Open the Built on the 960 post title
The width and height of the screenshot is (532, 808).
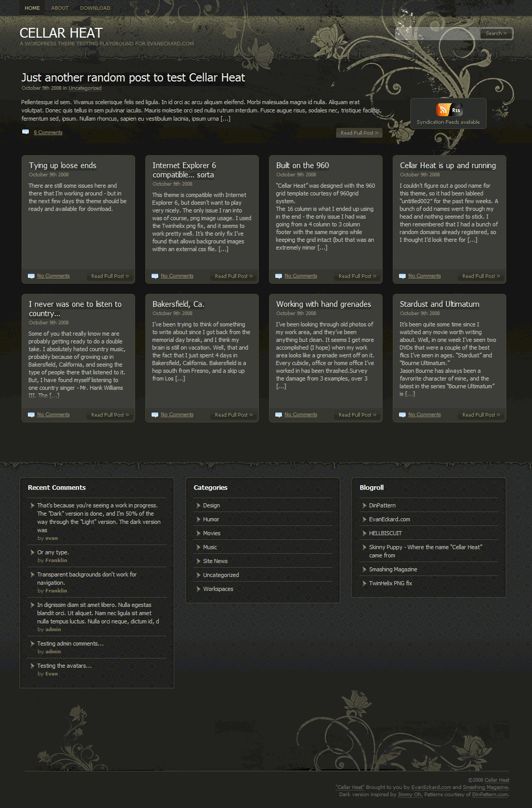coord(302,166)
